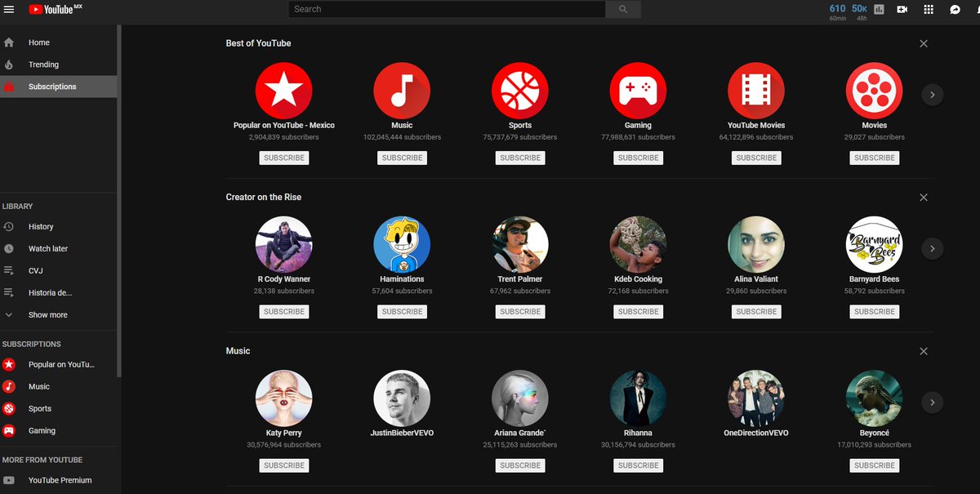Open the CVJ playlist icon

(9, 270)
